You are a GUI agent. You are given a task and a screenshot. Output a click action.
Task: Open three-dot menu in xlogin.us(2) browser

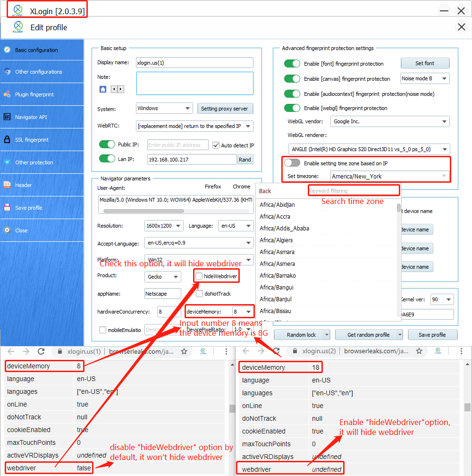[x=461, y=351]
